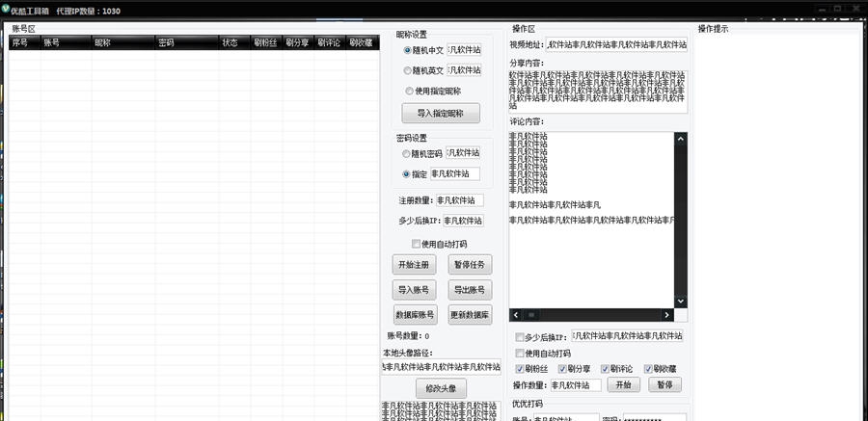Enable 使用自动打码 under registration settings
Viewport: 868px width, 421px height.
pyautogui.click(x=416, y=244)
